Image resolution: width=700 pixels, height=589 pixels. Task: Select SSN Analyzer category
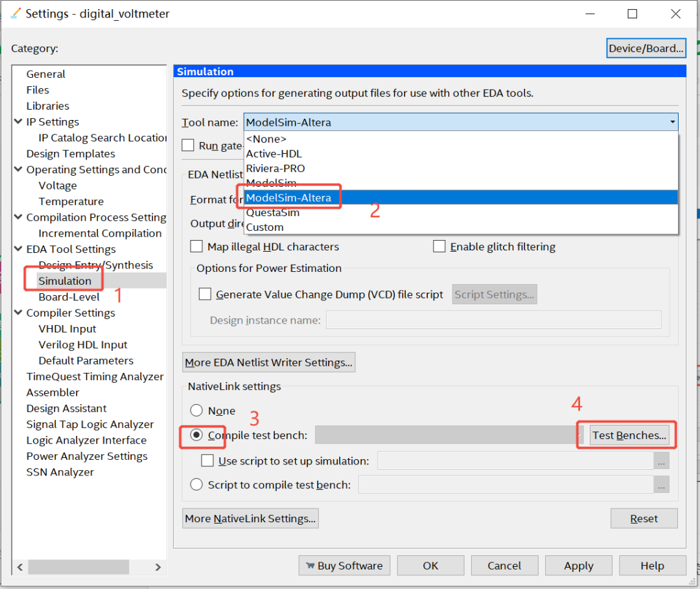(60, 472)
